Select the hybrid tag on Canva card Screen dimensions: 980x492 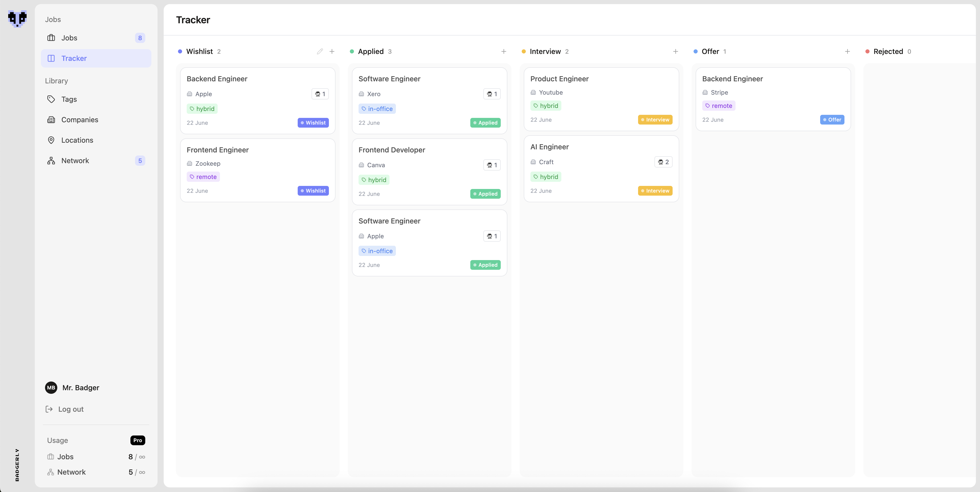(x=374, y=180)
